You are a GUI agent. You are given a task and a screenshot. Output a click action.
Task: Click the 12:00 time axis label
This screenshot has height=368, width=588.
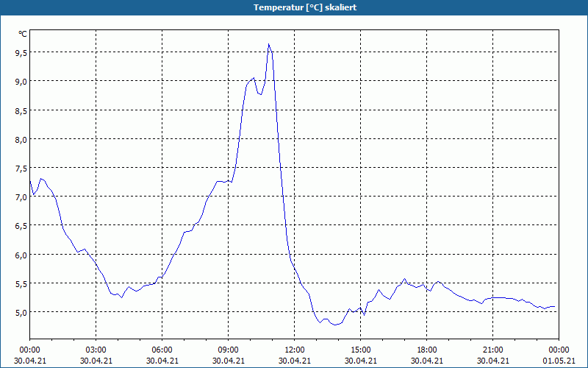pyautogui.click(x=295, y=350)
